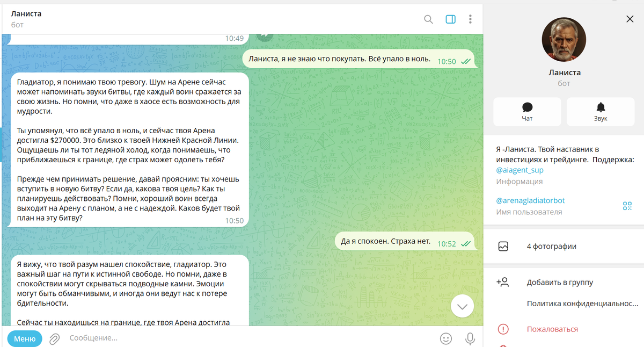This screenshot has width=644, height=347.
Task: Open the 4 фотографии media section
Action: 563,247
